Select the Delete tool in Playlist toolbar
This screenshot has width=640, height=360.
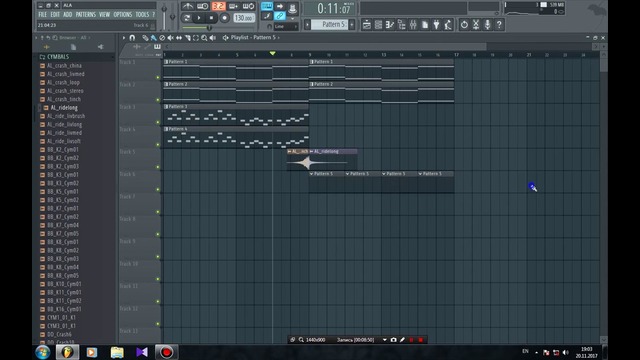[162, 38]
